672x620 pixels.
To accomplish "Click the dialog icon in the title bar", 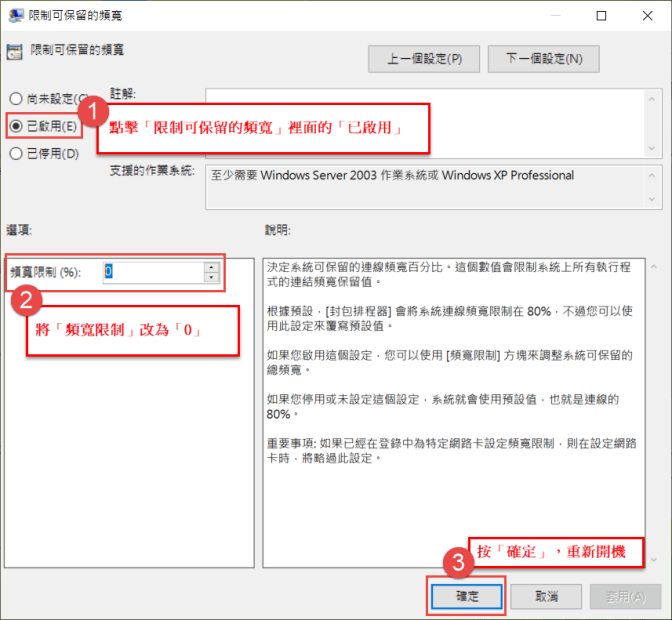I will [16, 16].
